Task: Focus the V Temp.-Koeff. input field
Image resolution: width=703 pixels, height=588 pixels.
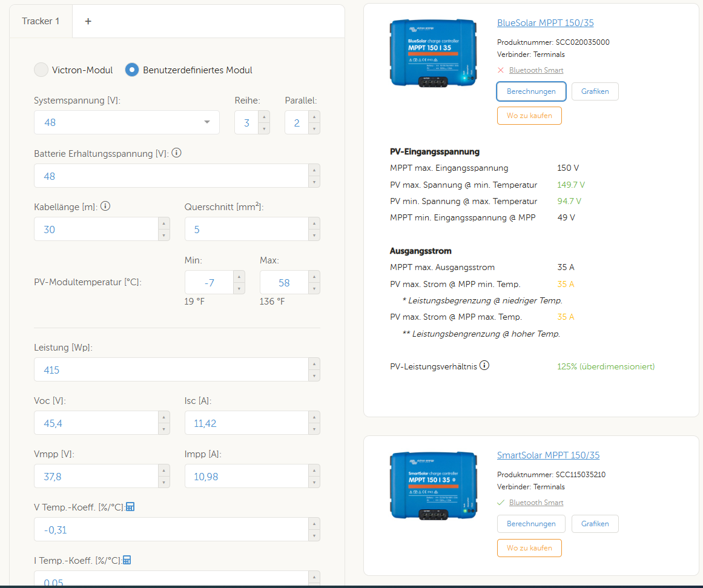Action: 172,530
